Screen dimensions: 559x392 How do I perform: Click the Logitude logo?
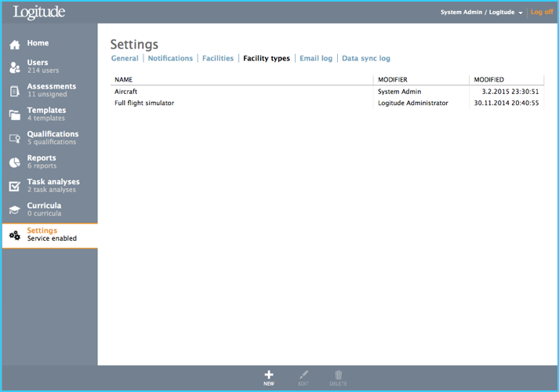39,12
